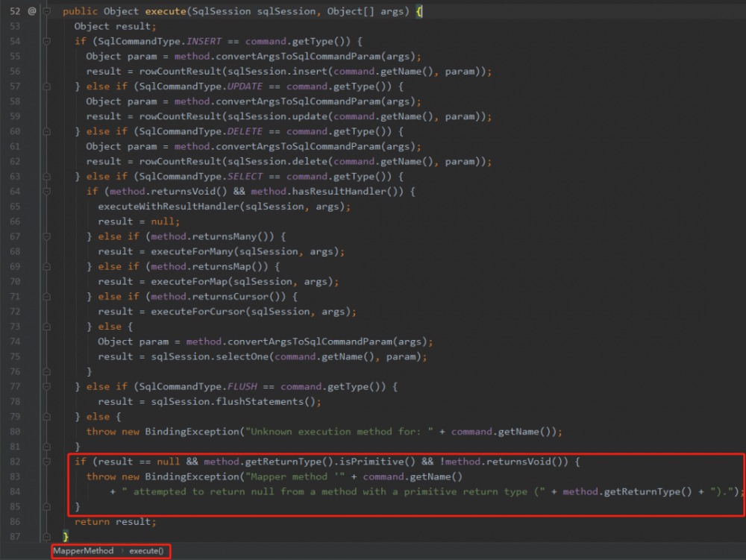Click the FLUSH constant on line 77

click(x=242, y=386)
